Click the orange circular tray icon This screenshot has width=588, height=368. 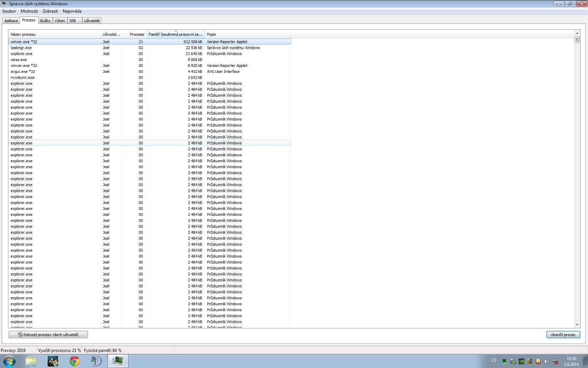(x=538, y=361)
